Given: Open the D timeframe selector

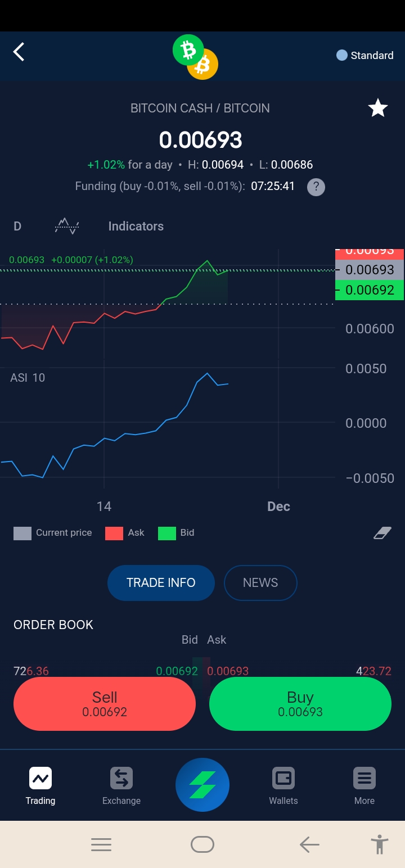Looking at the screenshot, I should 17,226.
